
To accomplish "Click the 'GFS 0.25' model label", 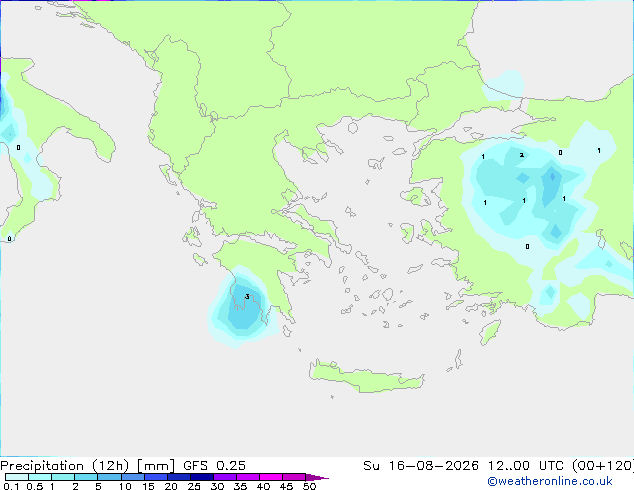I will [214, 465].
